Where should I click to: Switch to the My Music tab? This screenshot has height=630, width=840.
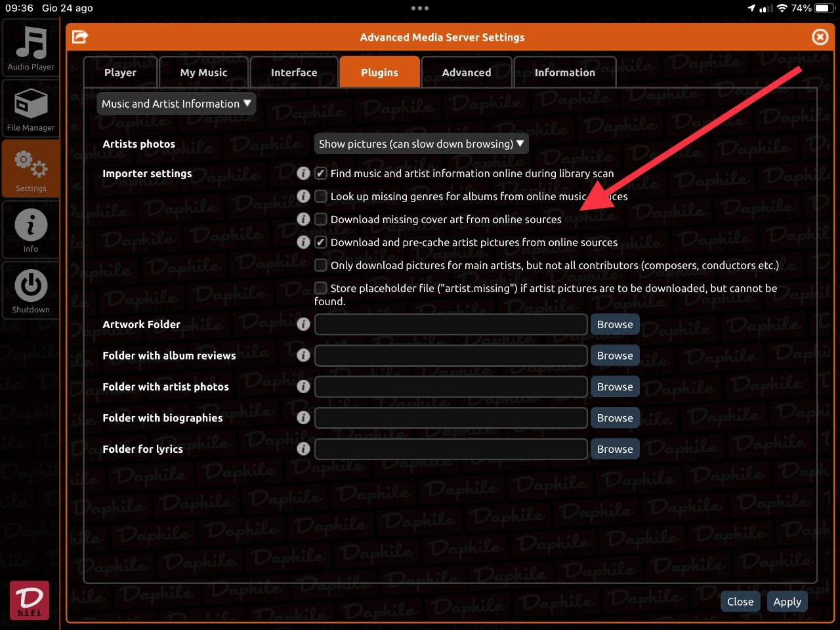pos(203,72)
